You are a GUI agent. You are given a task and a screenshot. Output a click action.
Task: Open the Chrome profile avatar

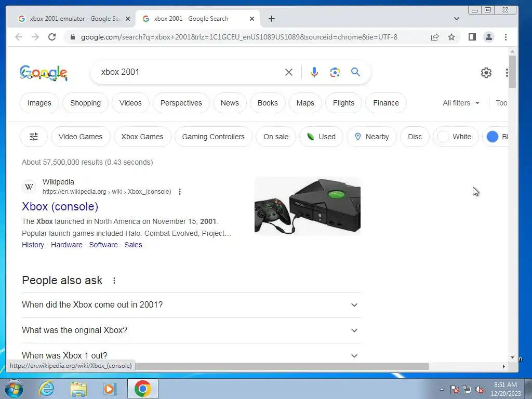pos(488,37)
